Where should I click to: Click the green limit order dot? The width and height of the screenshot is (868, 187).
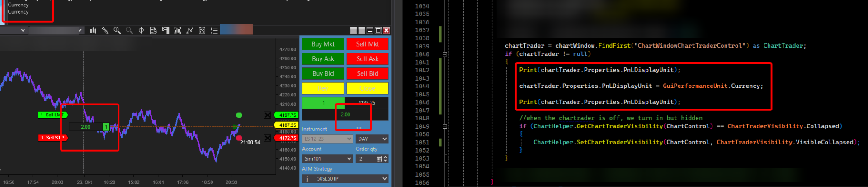[239, 115]
